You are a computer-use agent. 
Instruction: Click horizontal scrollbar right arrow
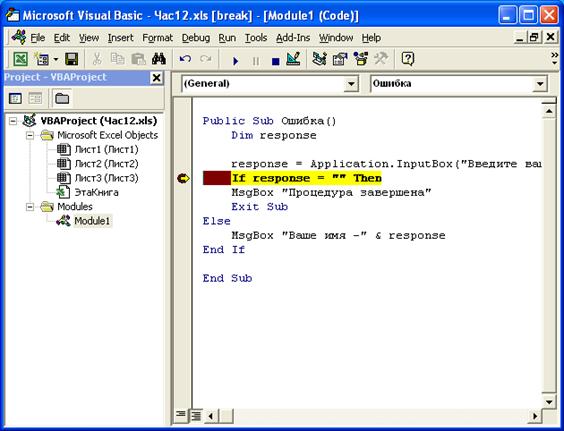(535, 416)
